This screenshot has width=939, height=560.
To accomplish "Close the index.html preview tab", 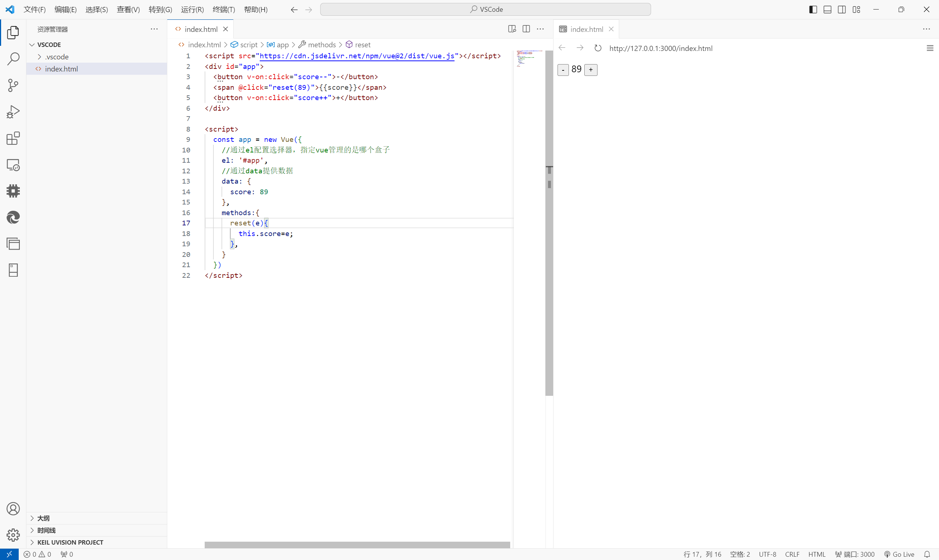I will coord(611,29).
